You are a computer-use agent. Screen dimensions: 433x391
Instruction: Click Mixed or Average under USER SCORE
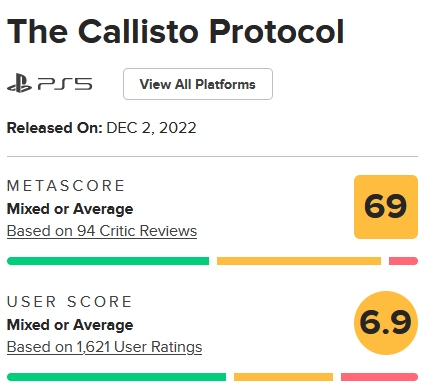pyautogui.click(x=70, y=325)
